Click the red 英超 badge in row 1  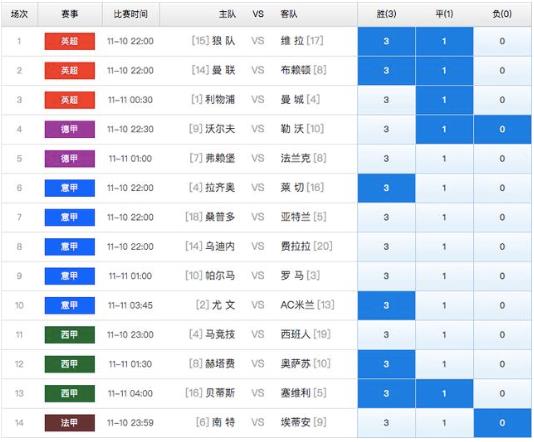[70, 42]
